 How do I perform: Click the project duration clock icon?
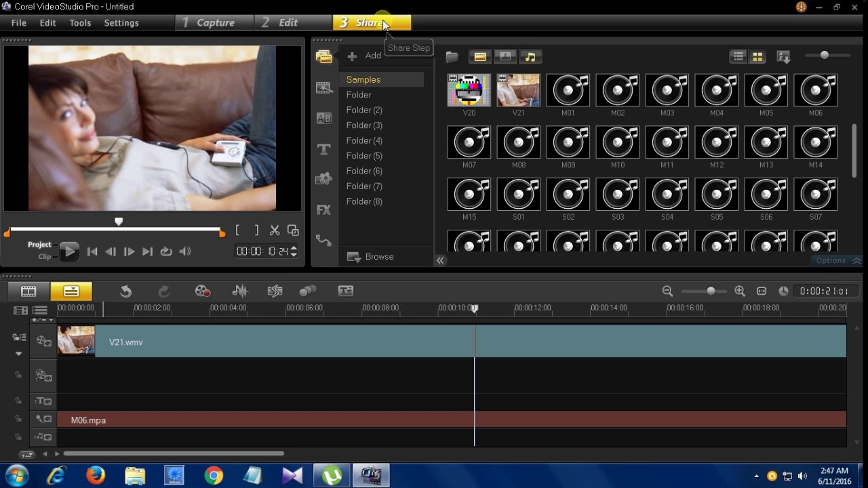pyautogui.click(x=783, y=291)
